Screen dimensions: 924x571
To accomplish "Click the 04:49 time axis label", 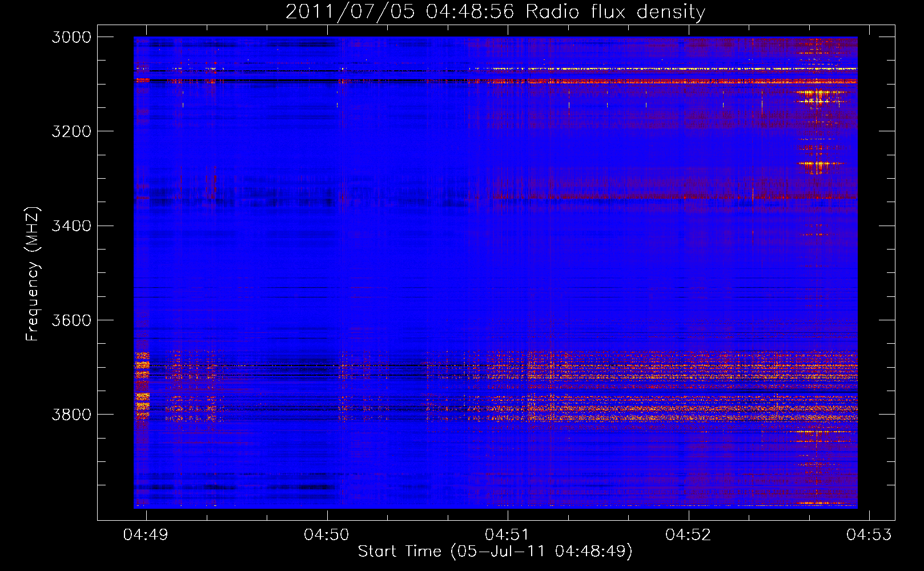I will [146, 534].
